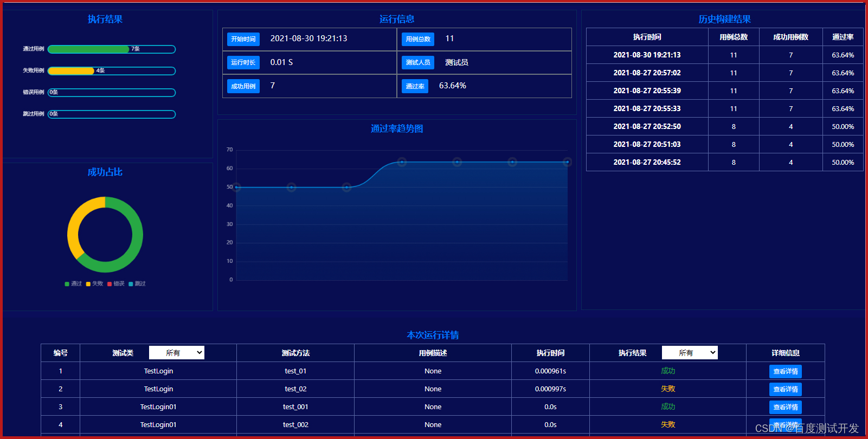Click the third data point on trend chart

point(346,188)
